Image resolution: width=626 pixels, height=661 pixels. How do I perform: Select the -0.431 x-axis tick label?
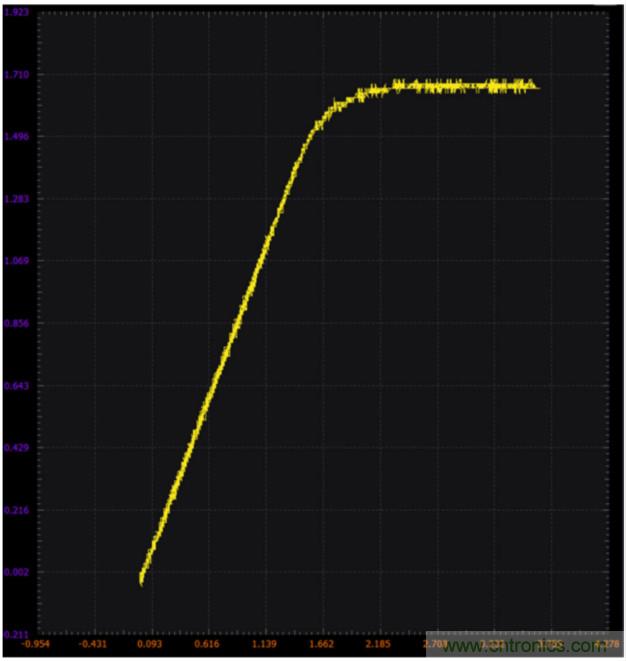(93, 645)
